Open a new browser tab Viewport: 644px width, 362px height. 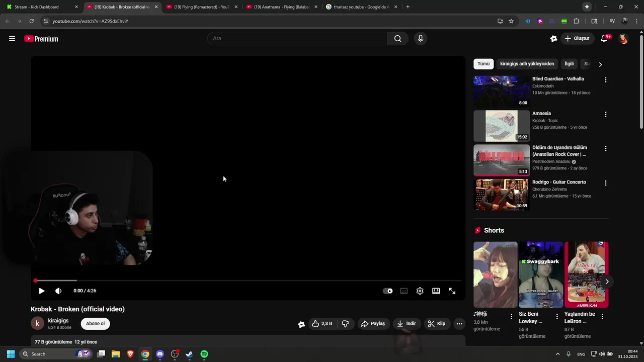click(x=408, y=7)
